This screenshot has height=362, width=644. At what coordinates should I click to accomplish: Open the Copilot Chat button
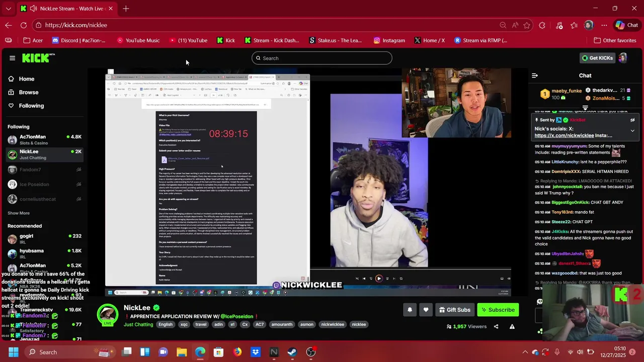click(627, 25)
